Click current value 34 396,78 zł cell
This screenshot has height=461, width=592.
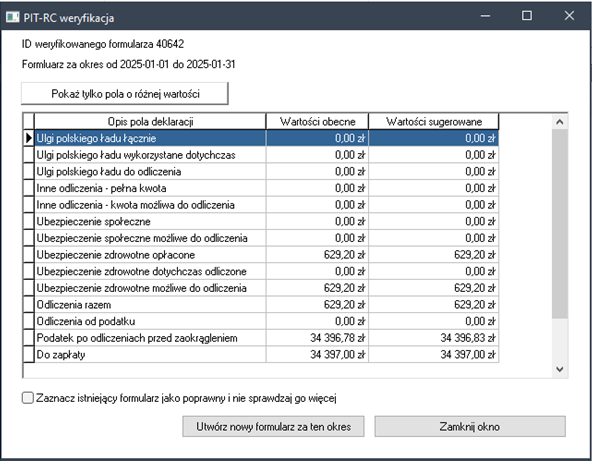point(317,338)
